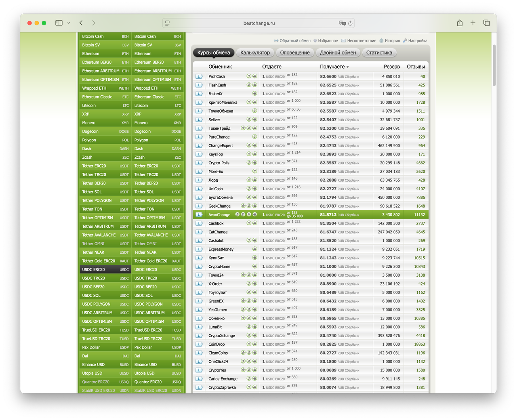Screen dimensions: 517x420
Task: Click the info icon beside CryptoZapravka
Action: pyautogui.click(x=199, y=388)
